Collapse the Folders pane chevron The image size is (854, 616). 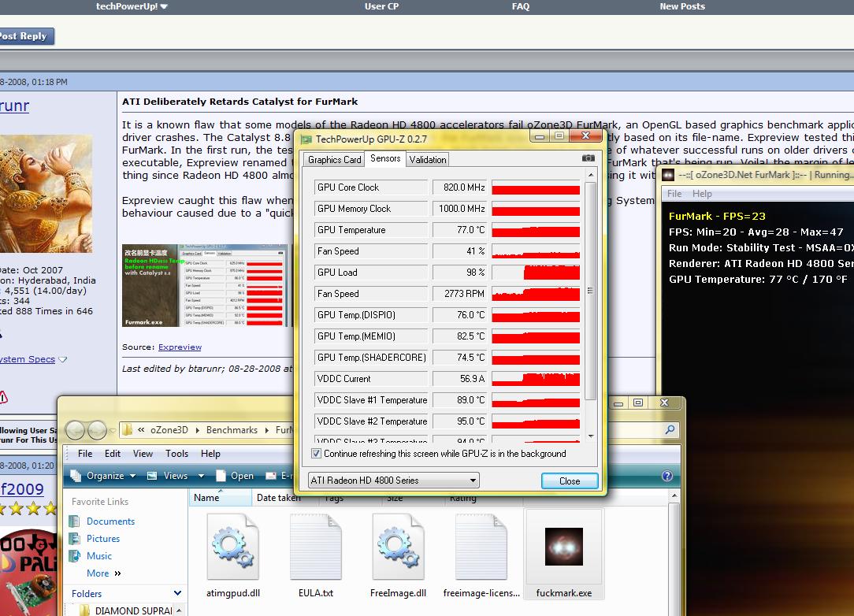pyautogui.click(x=177, y=593)
